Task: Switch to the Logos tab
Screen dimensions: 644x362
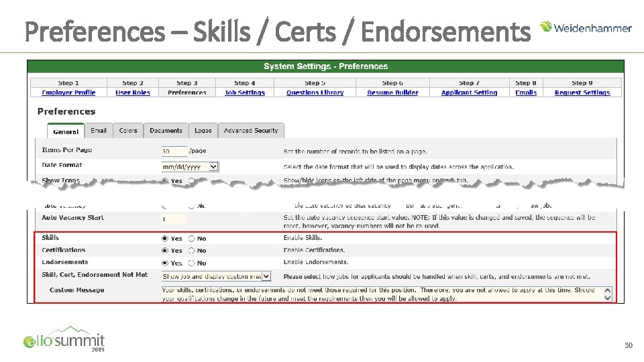Action: tap(203, 131)
